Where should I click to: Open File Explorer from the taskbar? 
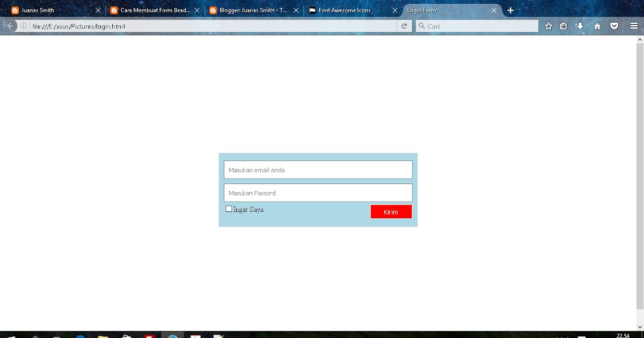[103, 335]
